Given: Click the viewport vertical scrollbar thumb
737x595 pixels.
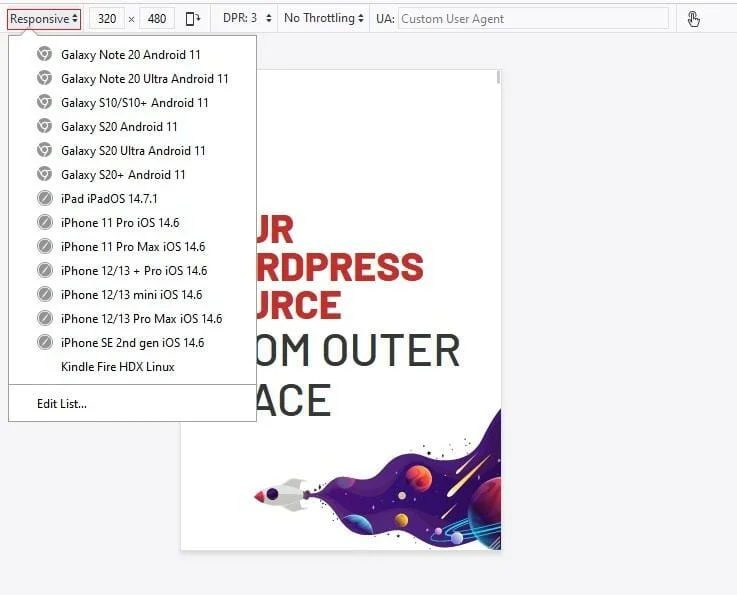Looking at the screenshot, I should [x=498, y=78].
